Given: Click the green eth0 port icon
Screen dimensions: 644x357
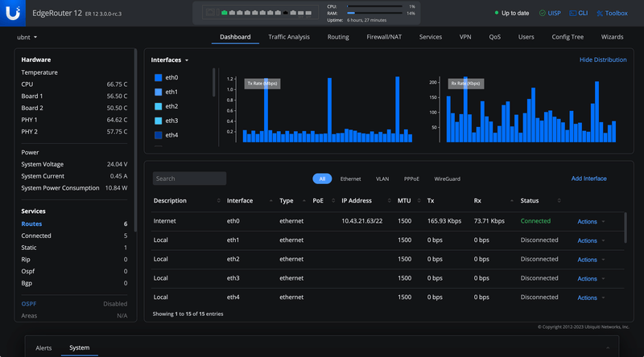Looking at the screenshot, I should 225,13.
